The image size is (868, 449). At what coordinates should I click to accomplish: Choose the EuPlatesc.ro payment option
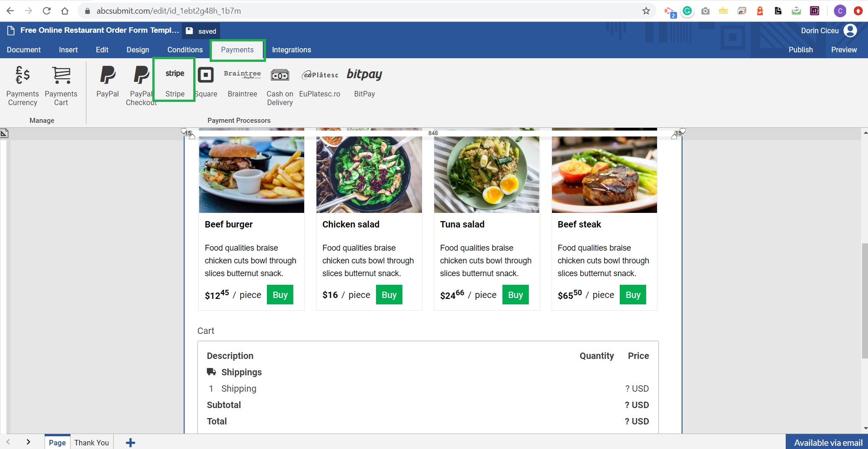[320, 82]
